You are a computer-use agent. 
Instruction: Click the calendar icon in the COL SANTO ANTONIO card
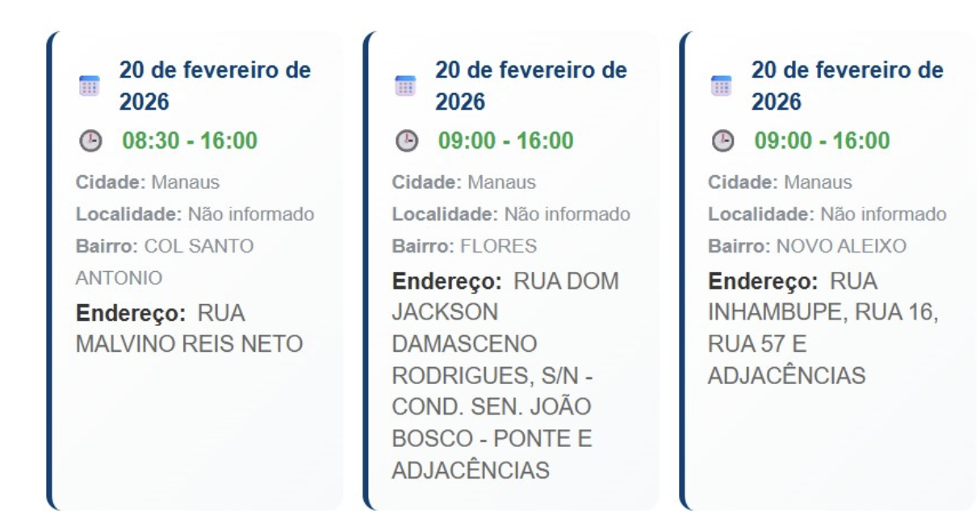pos(89,86)
